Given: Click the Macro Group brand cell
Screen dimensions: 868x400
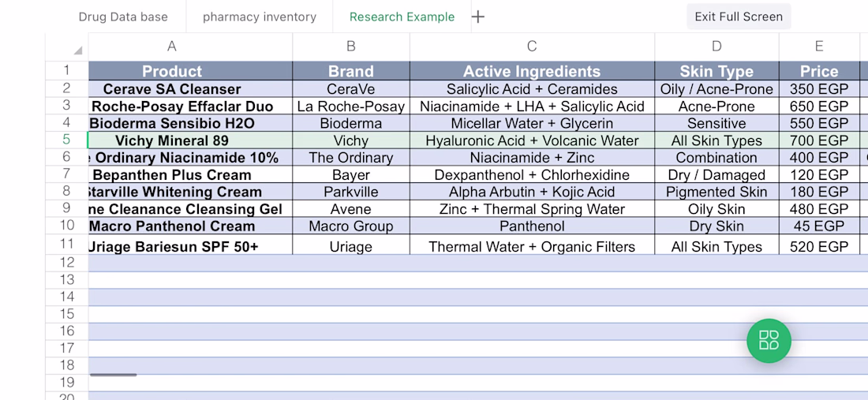Looking at the screenshot, I should click(351, 226).
